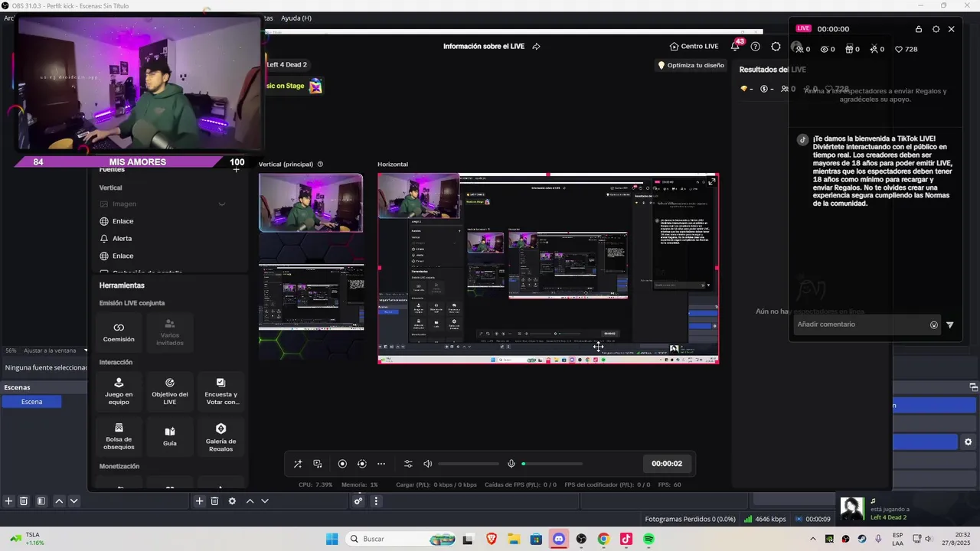This screenshot has height=551, width=980.
Task: Click the media and music overlay icon
Action: (x=318, y=464)
